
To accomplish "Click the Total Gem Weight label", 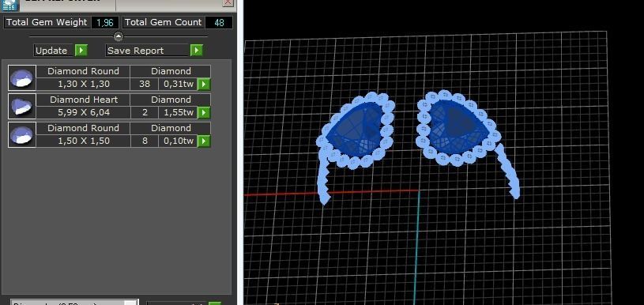I will pyautogui.click(x=47, y=22).
